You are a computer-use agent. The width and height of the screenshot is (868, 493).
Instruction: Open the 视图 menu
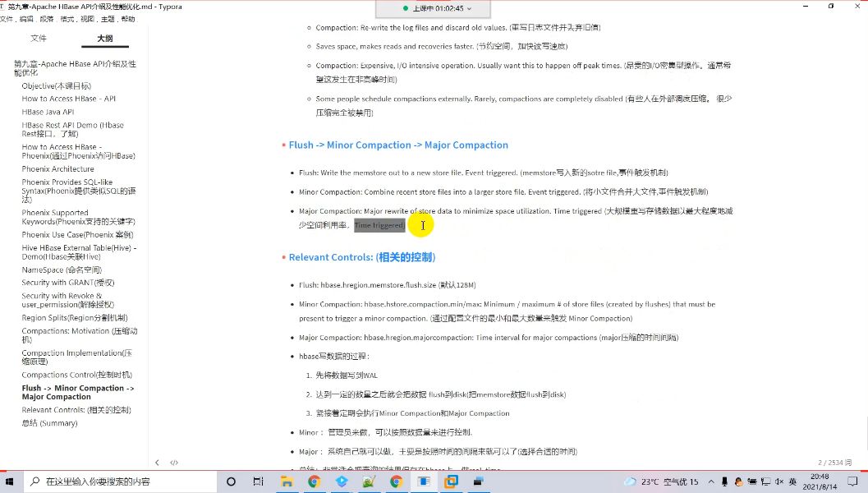(x=88, y=19)
